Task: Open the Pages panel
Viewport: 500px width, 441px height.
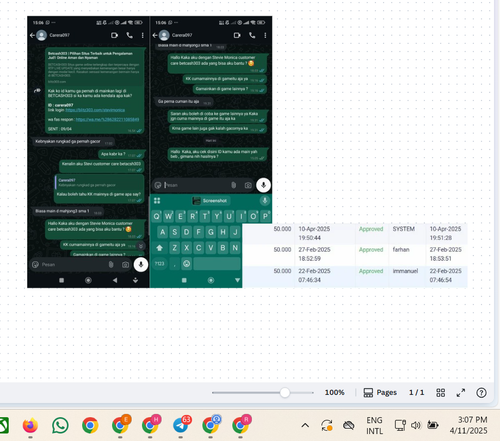Action: tap(380, 393)
